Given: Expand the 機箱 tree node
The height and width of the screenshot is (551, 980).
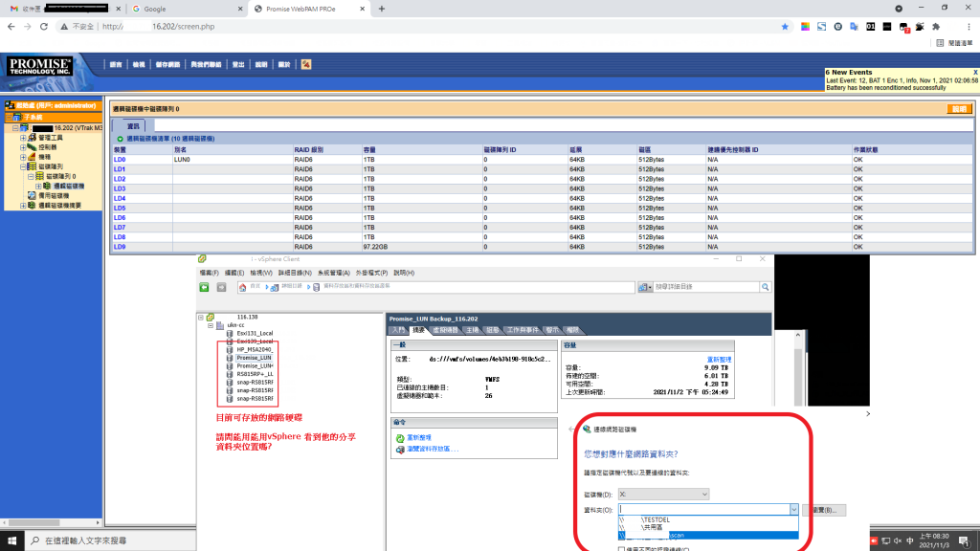Looking at the screenshot, I should (x=23, y=157).
